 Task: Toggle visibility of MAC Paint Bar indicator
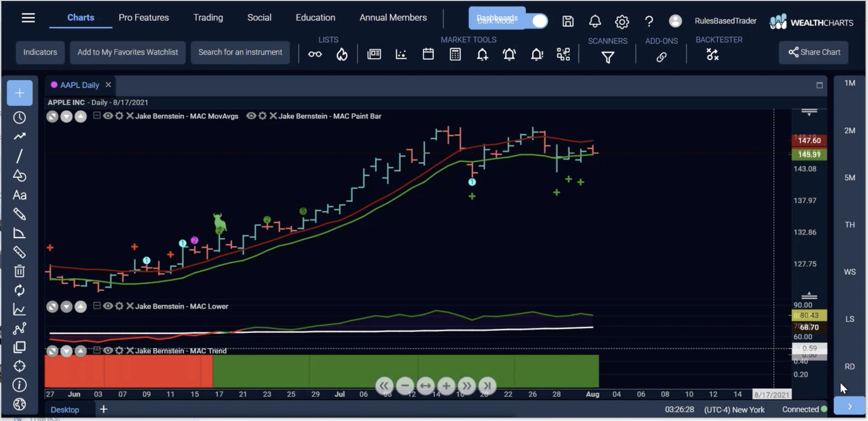251,116
